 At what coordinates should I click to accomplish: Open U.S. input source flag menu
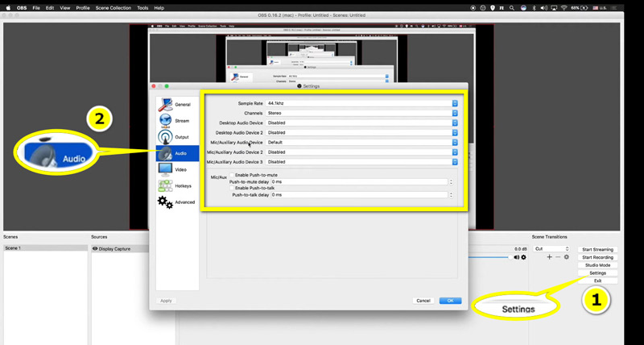tap(599, 8)
